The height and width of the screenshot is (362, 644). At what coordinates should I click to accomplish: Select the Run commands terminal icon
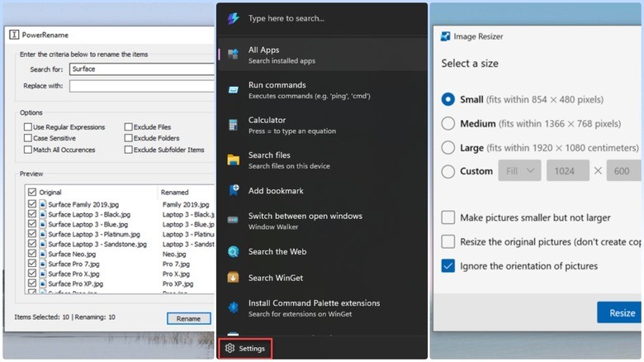[x=234, y=89]
